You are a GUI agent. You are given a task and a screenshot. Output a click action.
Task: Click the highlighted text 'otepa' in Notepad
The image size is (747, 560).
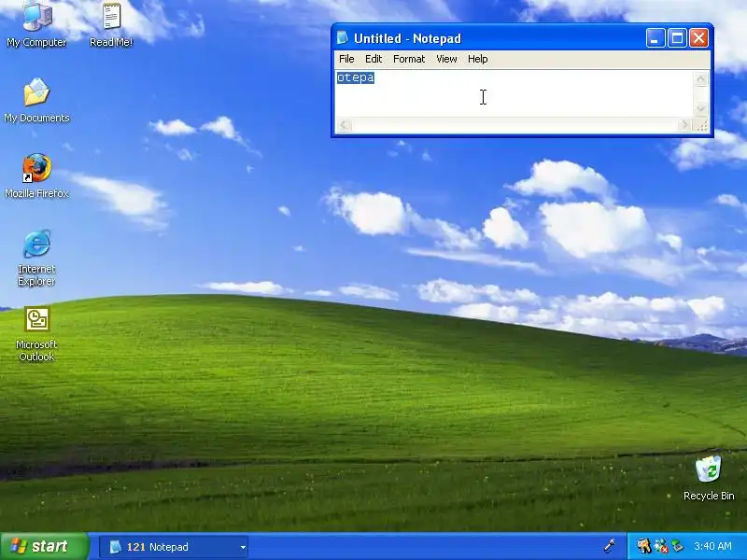(356, 77)
